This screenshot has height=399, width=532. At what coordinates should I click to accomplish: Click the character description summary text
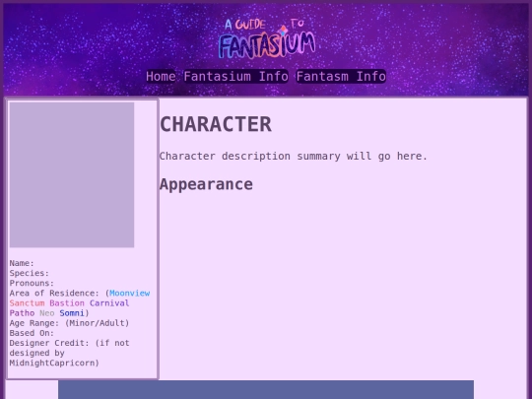[x=294, y=156]
